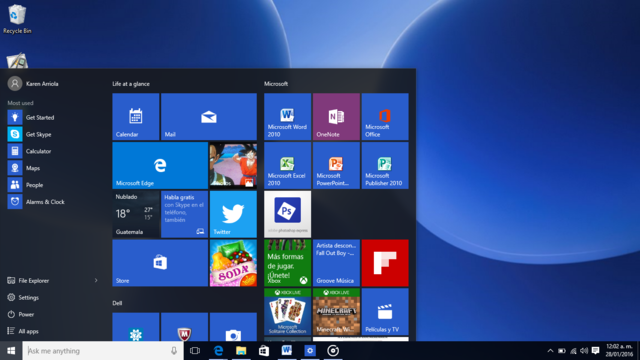Launch Adobe Photoshop Express tile
Screen dimensions: 640x360
pyautogui.click(x=287, y=214)
